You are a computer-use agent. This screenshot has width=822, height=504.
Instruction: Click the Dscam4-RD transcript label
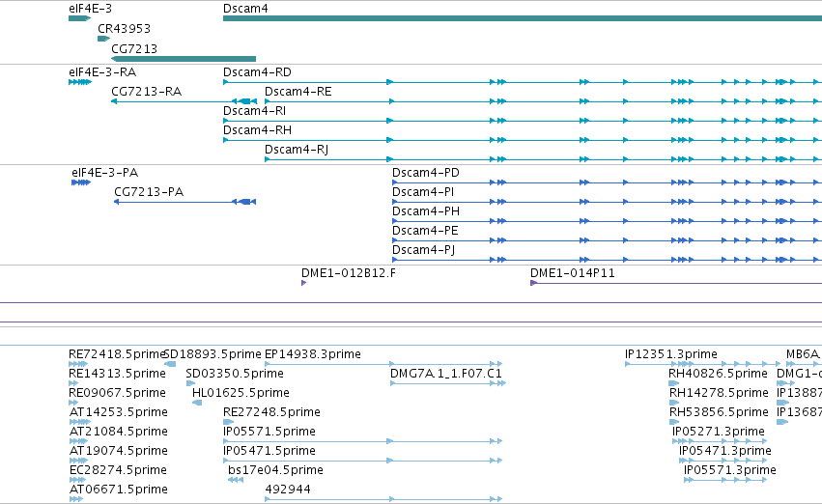coord(257,72)
